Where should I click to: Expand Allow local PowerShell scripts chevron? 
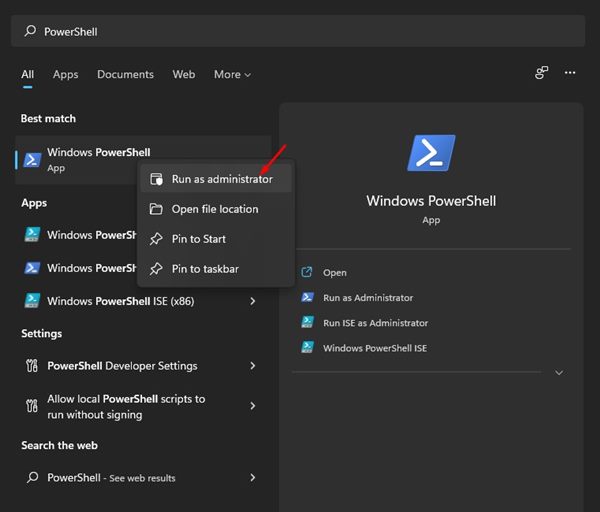(253, 406)
